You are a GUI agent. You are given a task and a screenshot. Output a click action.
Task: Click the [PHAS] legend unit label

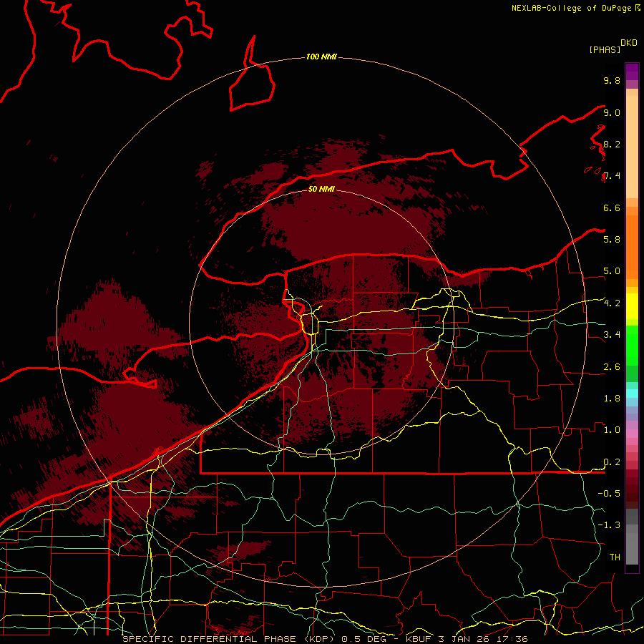tap(605, 49)
